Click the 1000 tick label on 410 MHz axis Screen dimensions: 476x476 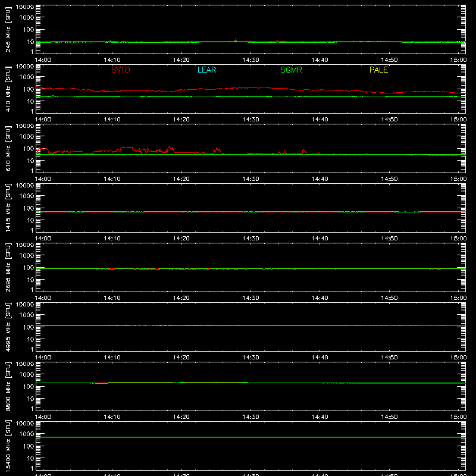coord(27,77)
